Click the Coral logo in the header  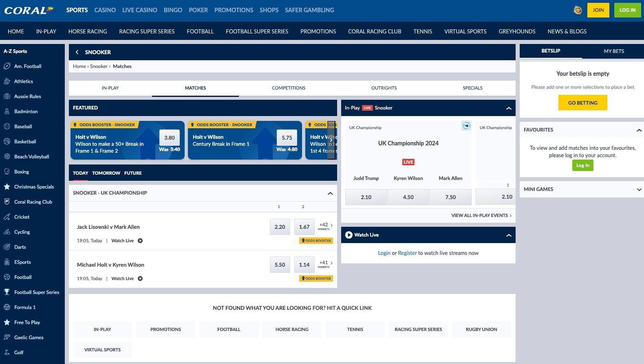29,10
